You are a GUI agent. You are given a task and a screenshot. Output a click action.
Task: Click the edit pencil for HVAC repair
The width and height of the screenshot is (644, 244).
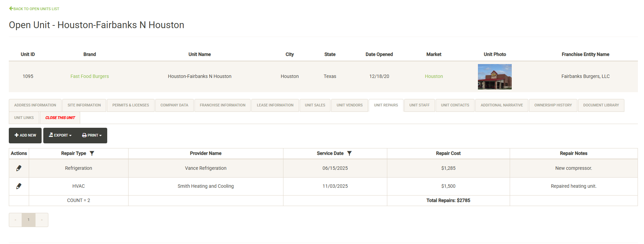[19, 186]
